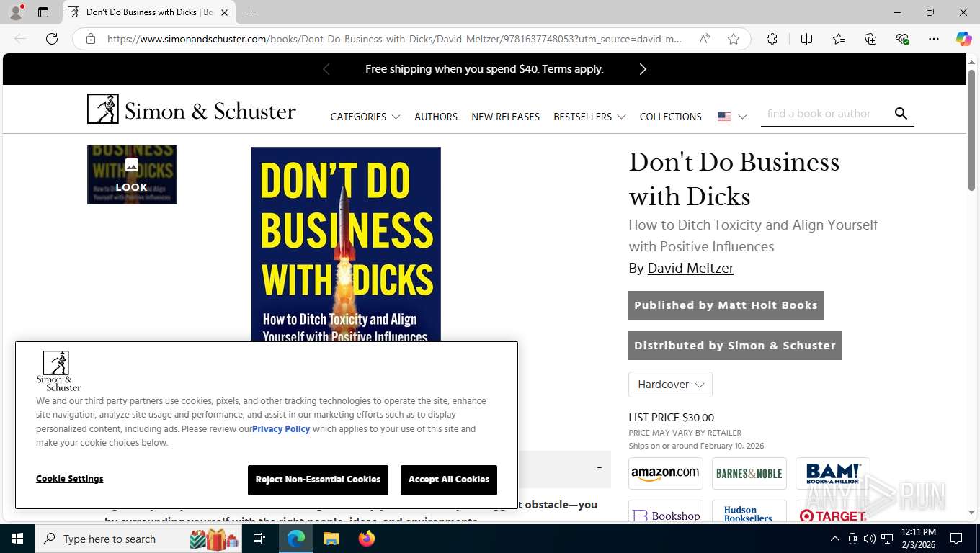
Task: Add this page to favorites star
Action: pyautogui.click(x=734, y=39)
